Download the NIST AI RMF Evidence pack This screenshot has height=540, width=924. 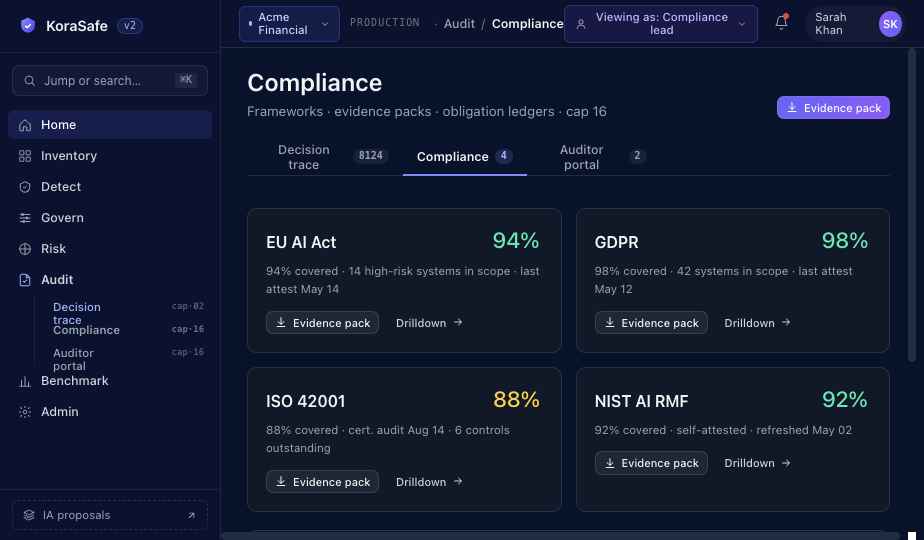click(x=651, y=463)
